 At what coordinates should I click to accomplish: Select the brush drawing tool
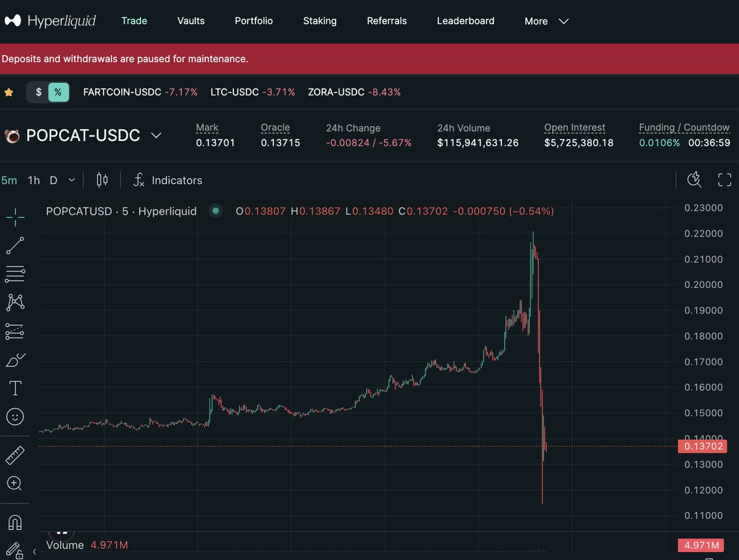(15, 359)
